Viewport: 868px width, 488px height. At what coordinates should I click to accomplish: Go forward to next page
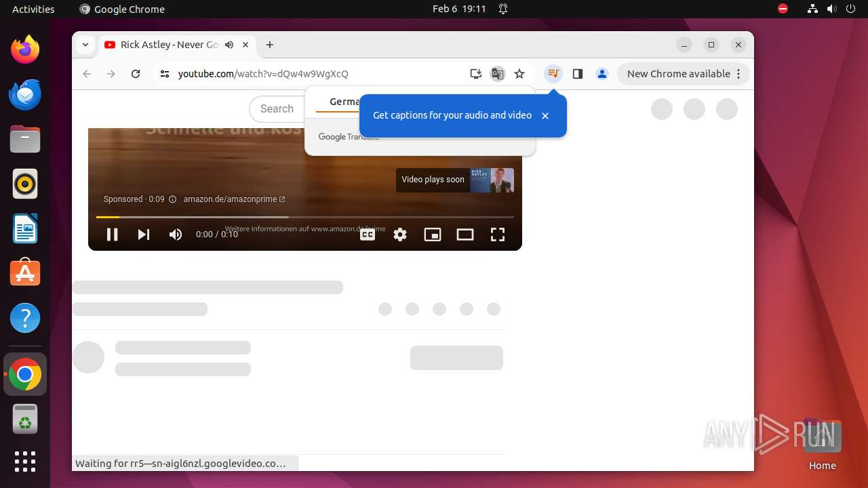click(x=111, y=74)
